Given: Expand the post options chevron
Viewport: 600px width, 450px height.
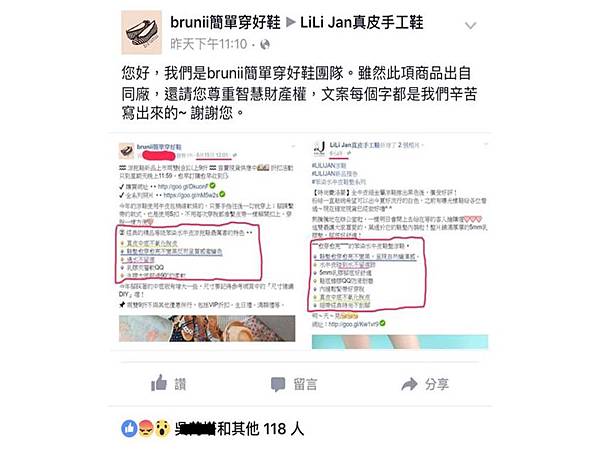Looking at the screenshot, I should [470, 26].
